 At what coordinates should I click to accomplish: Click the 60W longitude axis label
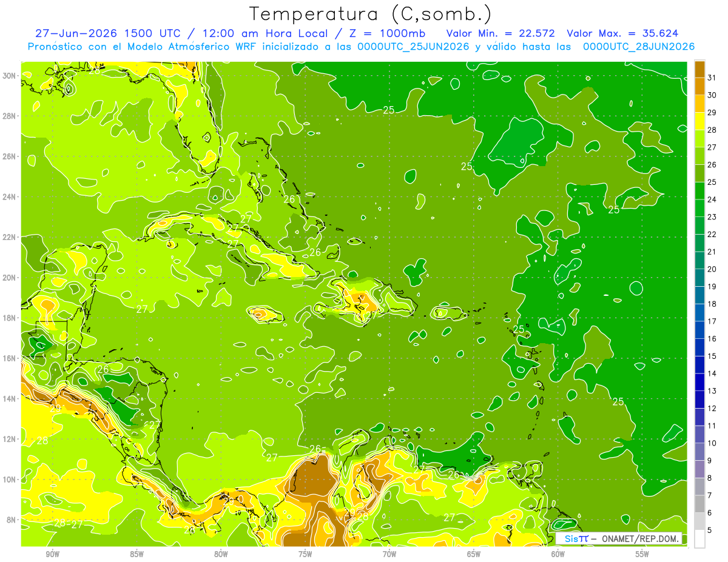(558, 554)
